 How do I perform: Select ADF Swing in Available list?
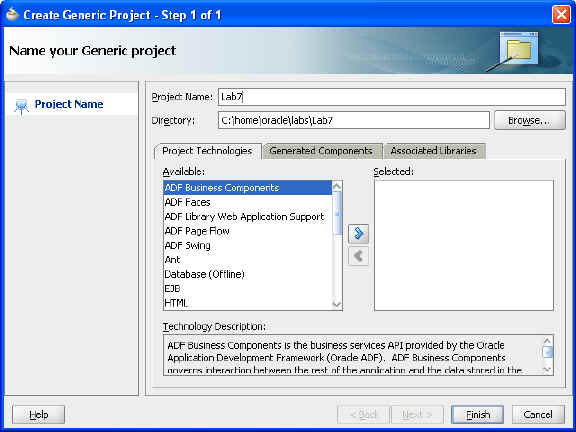point(248,245)
